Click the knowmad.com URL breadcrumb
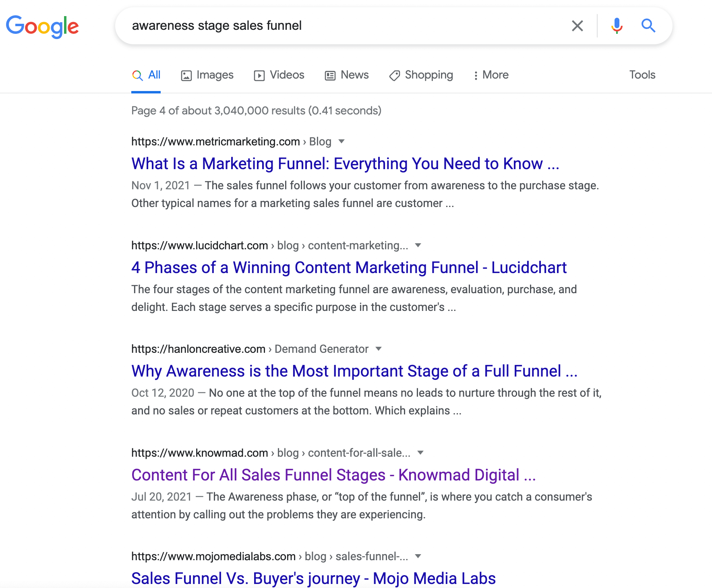The height and width of the screenshot is (588, 712). [x=271, y=453]
